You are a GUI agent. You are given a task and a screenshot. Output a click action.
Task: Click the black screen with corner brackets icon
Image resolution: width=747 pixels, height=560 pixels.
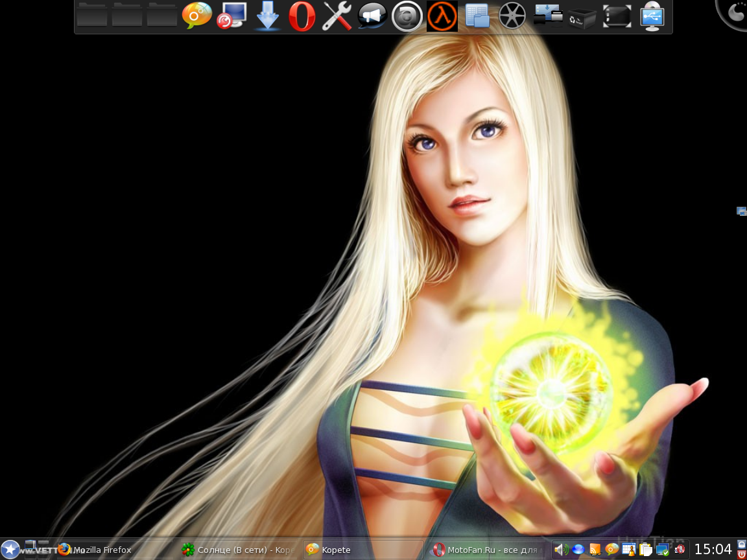tap(617, 16)
